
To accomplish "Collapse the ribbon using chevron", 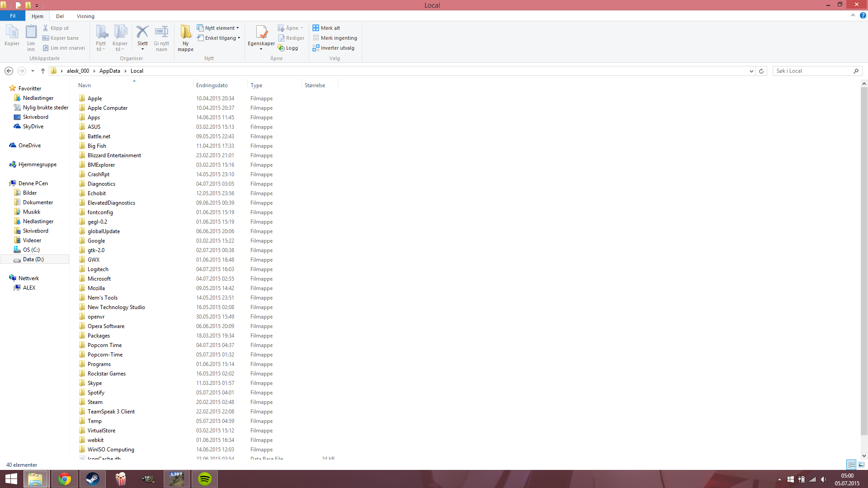I will [853, 15].
